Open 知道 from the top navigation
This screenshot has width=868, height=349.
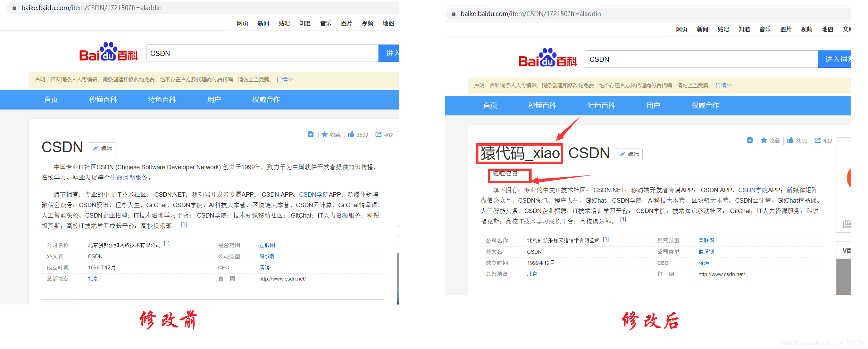pos(304,23)
